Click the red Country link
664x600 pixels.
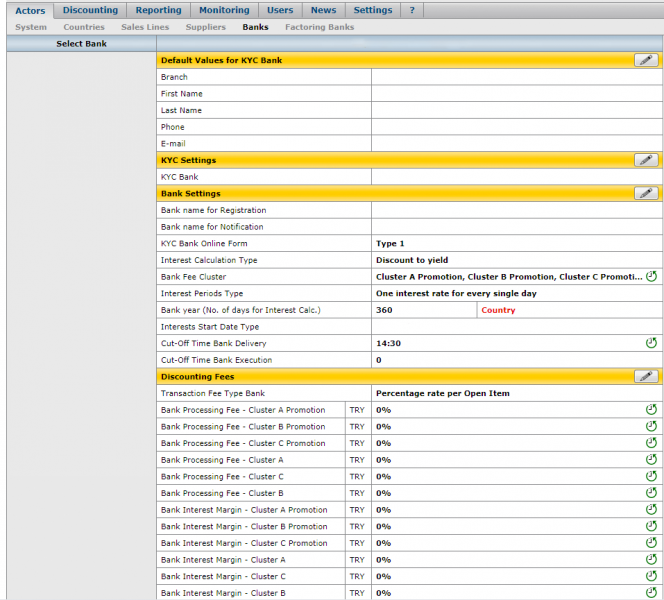pos(498,310)
